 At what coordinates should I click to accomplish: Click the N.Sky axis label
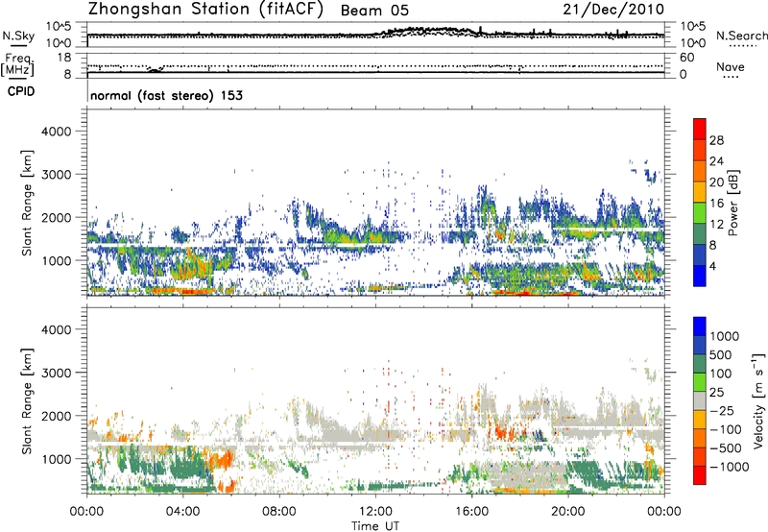pyautogui.click(x=18, y=36)
